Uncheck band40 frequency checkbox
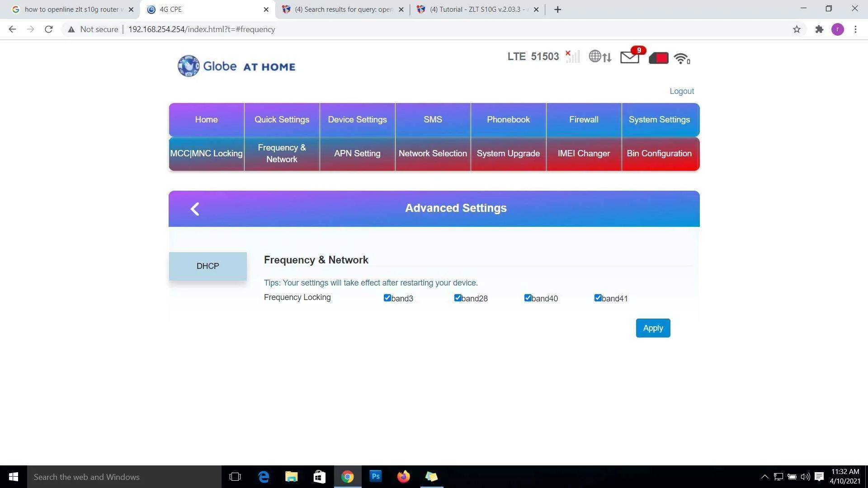The image size is (868, 488). click(528, 298)
